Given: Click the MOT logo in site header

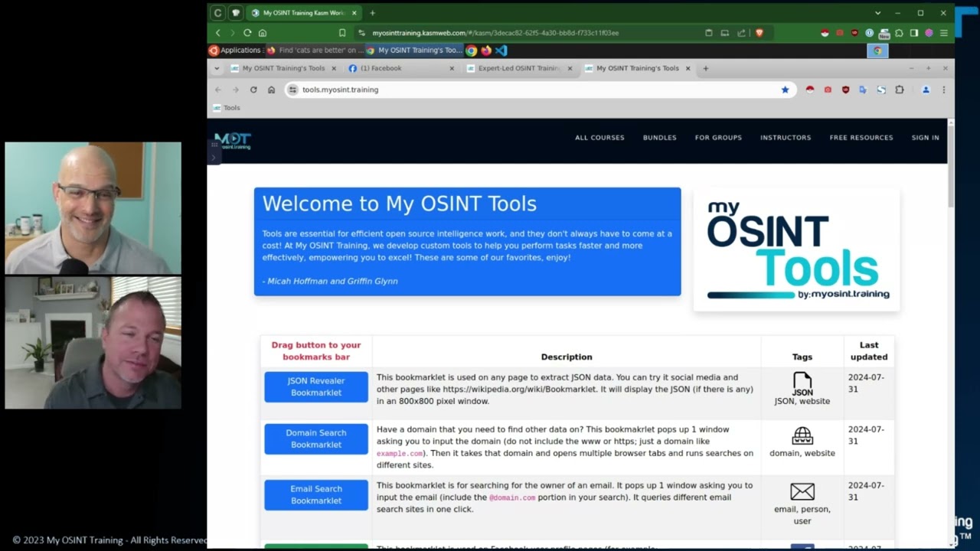Looking at the screenshot, I should [233, 141].
